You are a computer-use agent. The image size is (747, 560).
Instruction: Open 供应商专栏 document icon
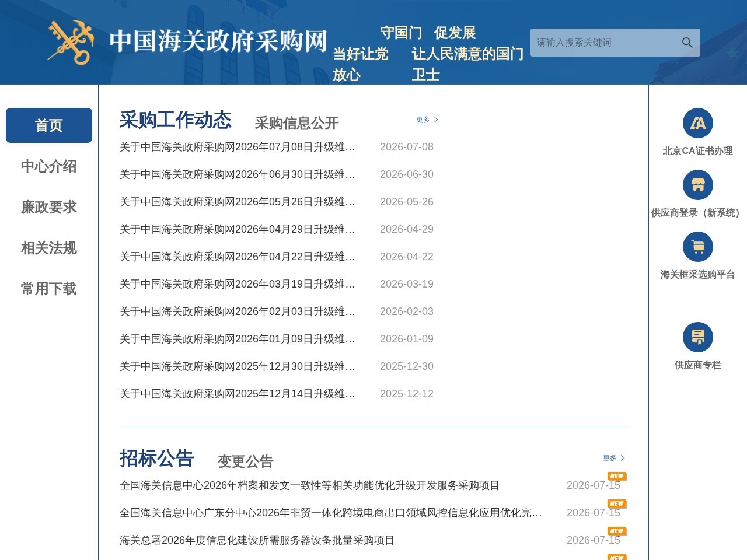click(x=698, y=337)
